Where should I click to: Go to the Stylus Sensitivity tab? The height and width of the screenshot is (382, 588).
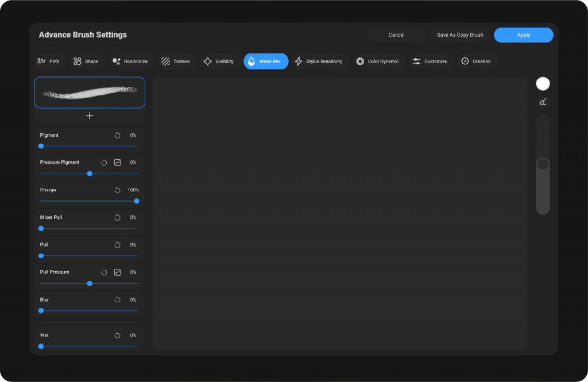[x=318, y=61]
